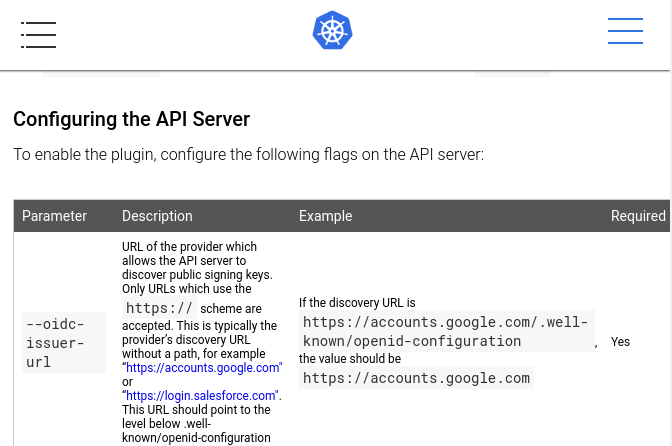Click the 'If the discovery URL is' text

(357, 302)
